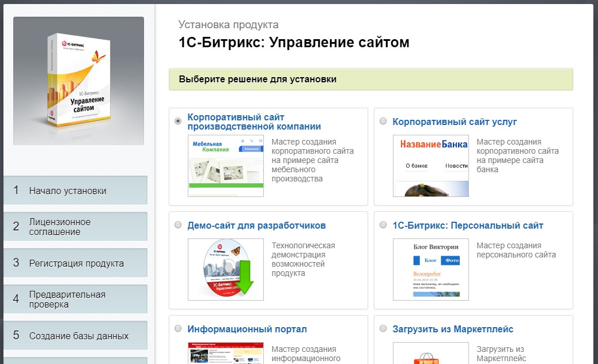The width and height of the screenshot is (598, 364).
Task: Click the Блог Виктории preview thumbnail
Action: coord(431,270)
